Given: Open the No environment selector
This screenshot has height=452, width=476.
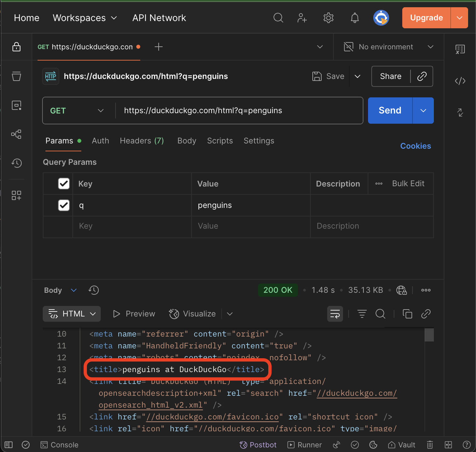Looking at the screenshot, I should click(388, 47).
